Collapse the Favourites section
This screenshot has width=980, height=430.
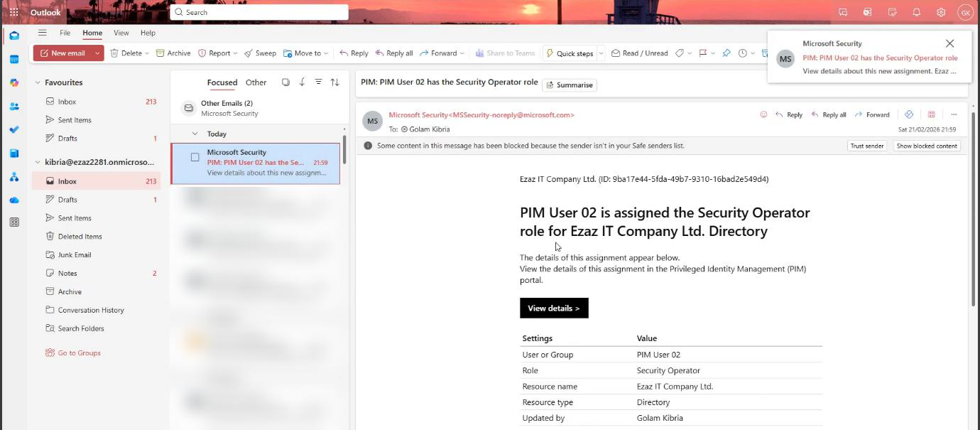click(x=38, y=82)
